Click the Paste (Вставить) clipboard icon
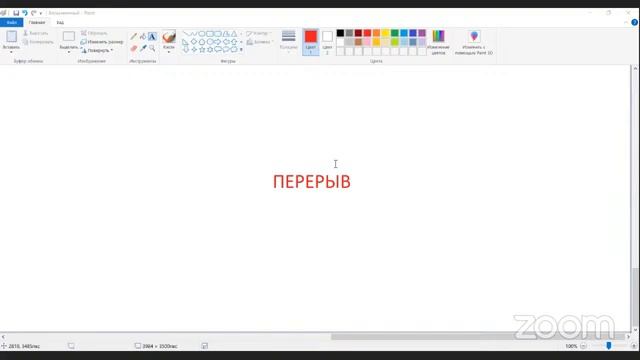The height and width of the screenshot is (360, 640). 11,36
